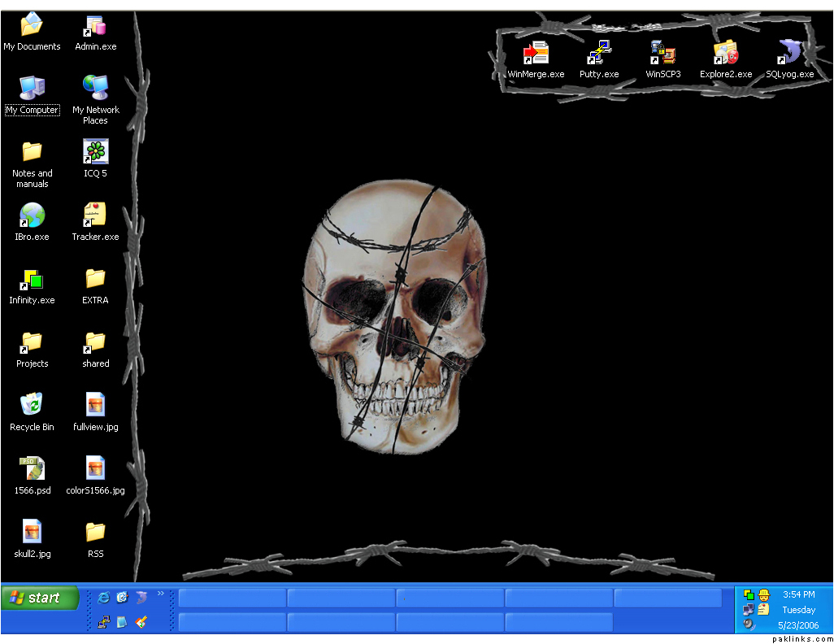Open the WinMerge.exe desktop shortcut
The width and height of the screenshot is (834, 644).
536,54
